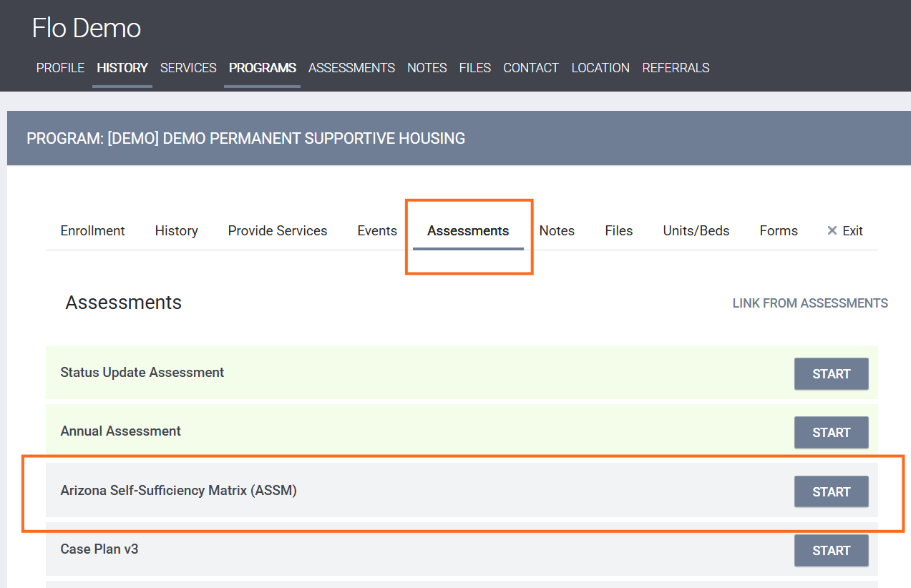Open the program Files tab
The image size is (911, 588).
pos(619,231)
